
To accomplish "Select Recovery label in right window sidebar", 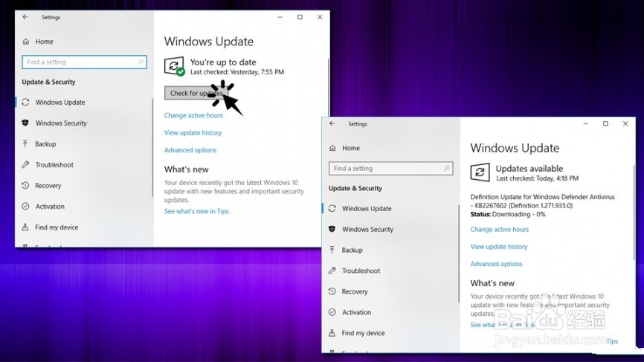I will [355, 292].
